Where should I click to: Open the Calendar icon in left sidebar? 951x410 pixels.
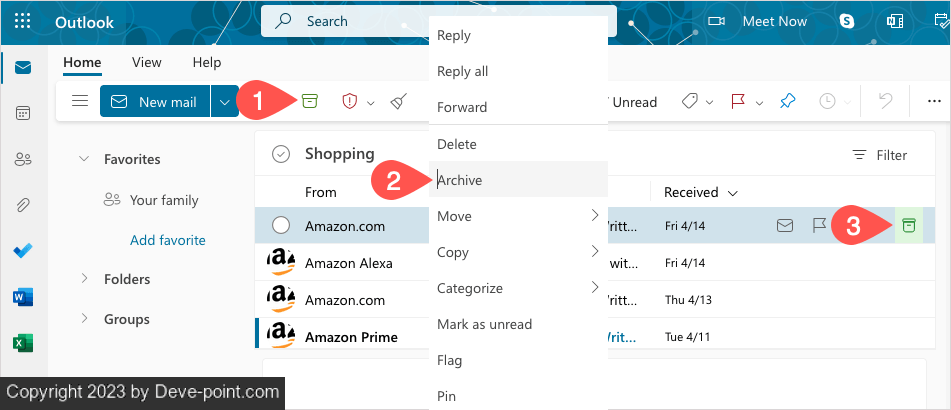click(x=23, y=113)
